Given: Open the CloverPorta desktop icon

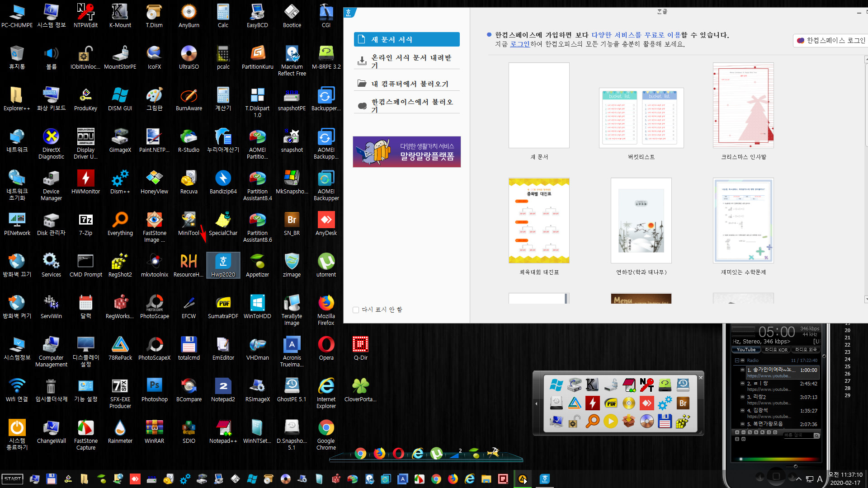Looking at the screenshot, I should [360, 390].
